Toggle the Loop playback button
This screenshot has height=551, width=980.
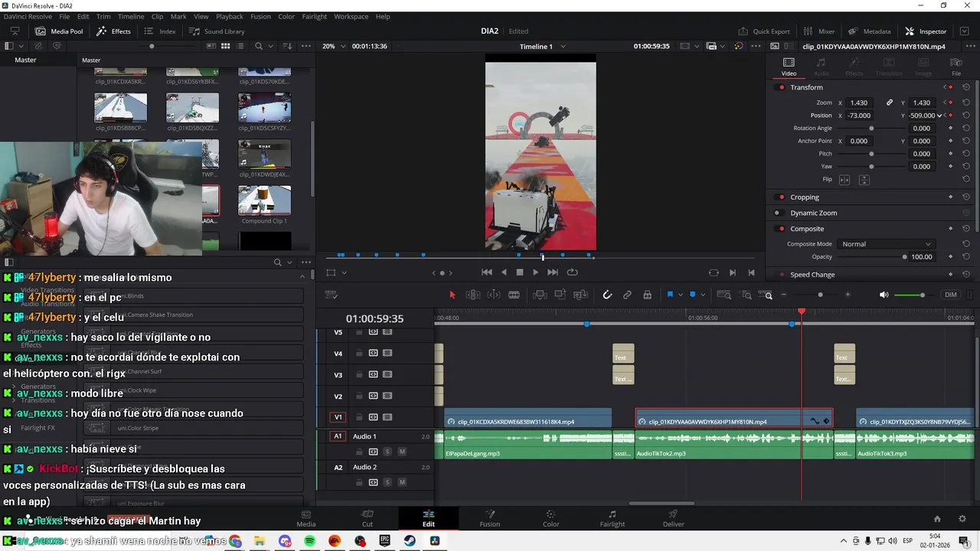(572, 272)
